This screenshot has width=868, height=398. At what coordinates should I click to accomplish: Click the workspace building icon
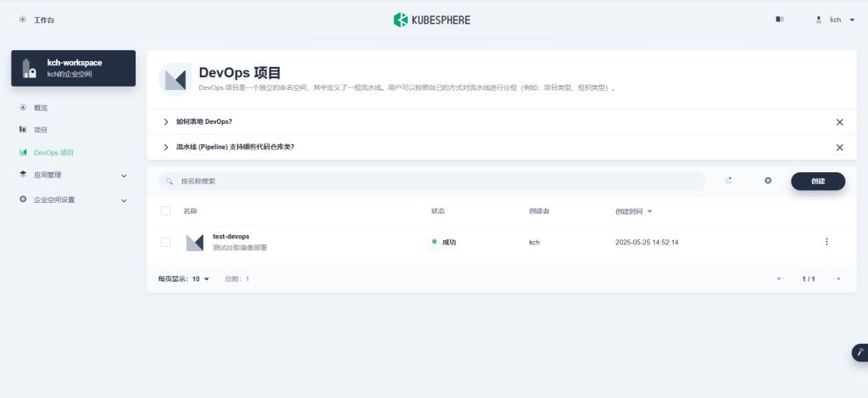[29, 69]
